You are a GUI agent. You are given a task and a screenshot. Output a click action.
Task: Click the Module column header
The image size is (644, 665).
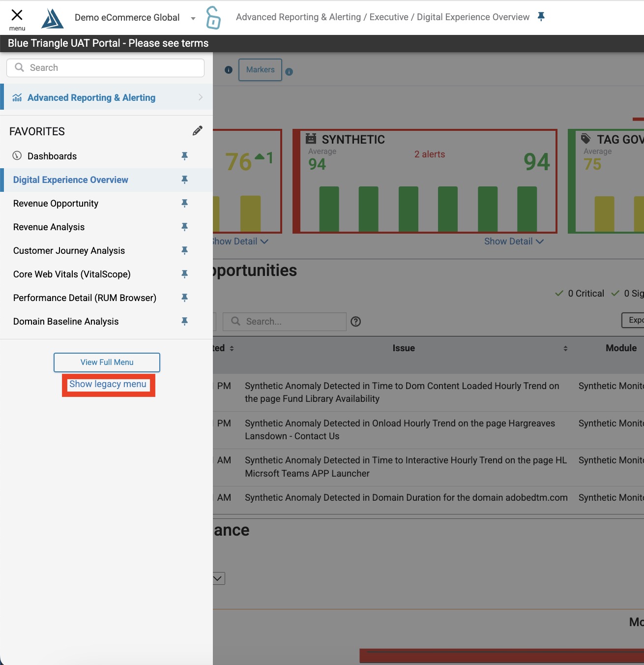pyautogui.click(x=621, y=348)
